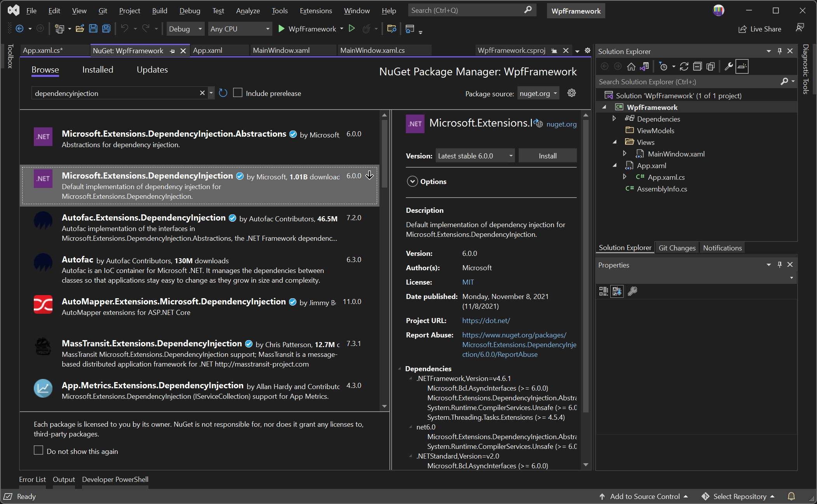The image size is (817, 504).
Task: Open the https://dot.net/ project link
Action: 486,320
